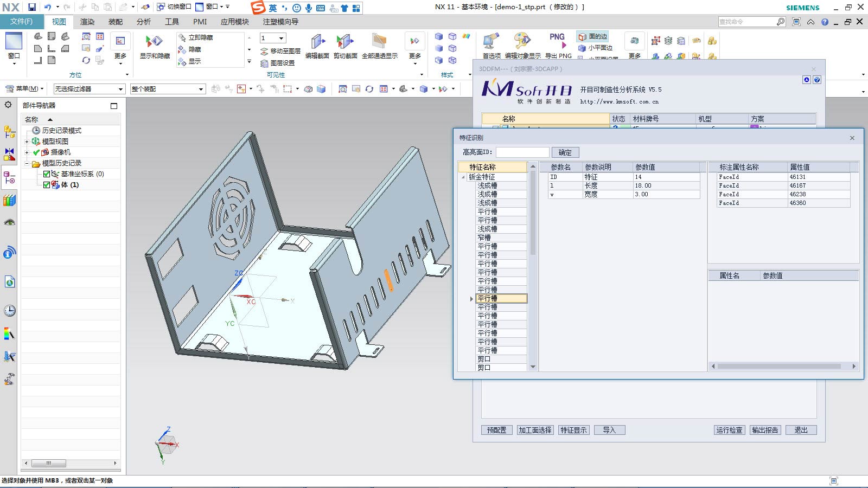Click the 运行检查 button
This screenshot has width=868, height=488.
(729, 430)
